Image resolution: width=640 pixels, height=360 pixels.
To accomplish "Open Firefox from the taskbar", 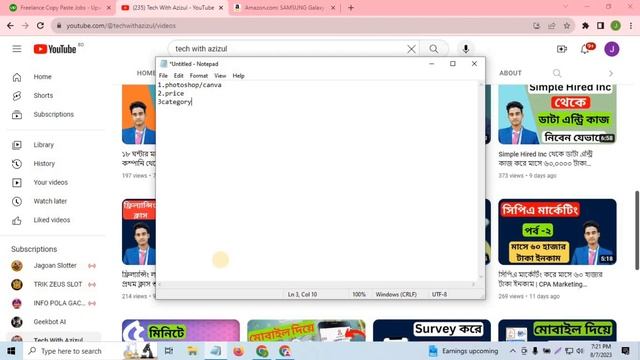I will pos(238,351).
